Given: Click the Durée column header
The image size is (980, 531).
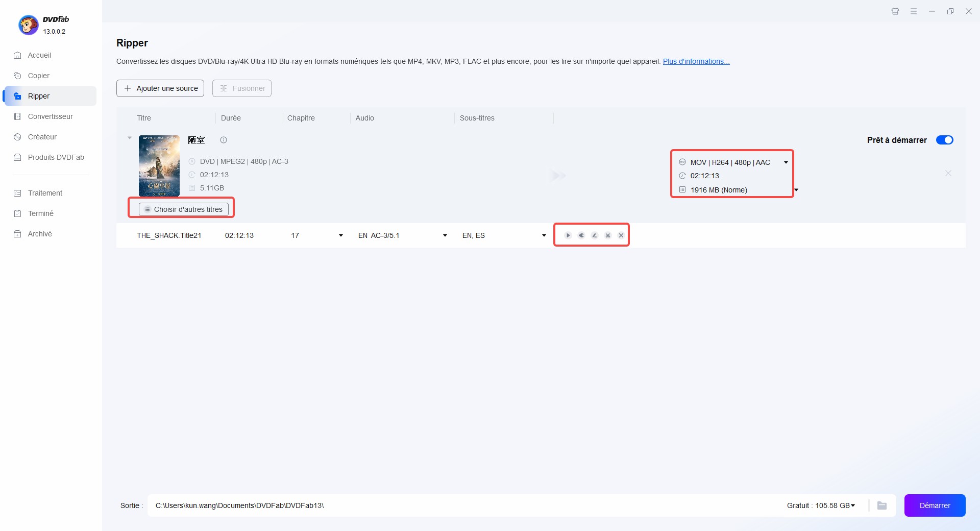Looking at the screenshot, I should point(231,118).
